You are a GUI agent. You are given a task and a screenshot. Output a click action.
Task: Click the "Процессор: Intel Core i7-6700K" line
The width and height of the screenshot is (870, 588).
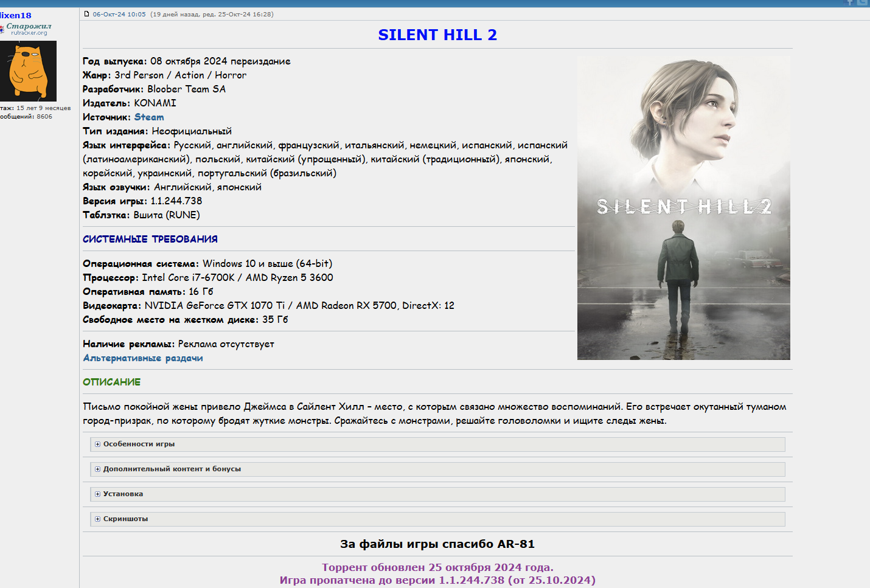point(208,278)
